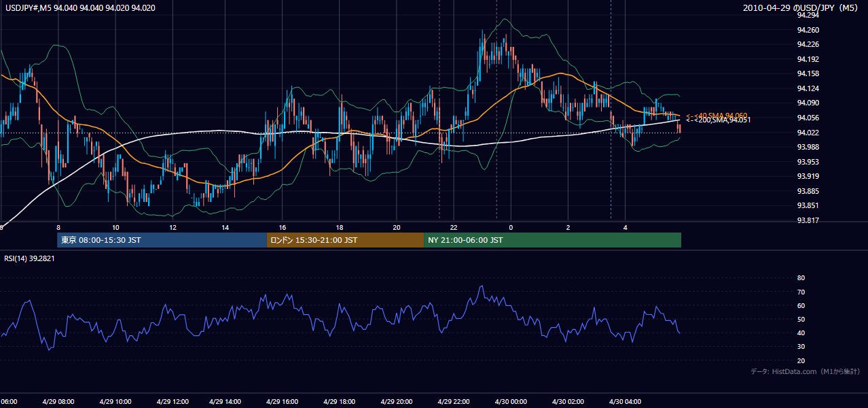
Task: Click the RSI scale value 80
Action: point(801,278)
